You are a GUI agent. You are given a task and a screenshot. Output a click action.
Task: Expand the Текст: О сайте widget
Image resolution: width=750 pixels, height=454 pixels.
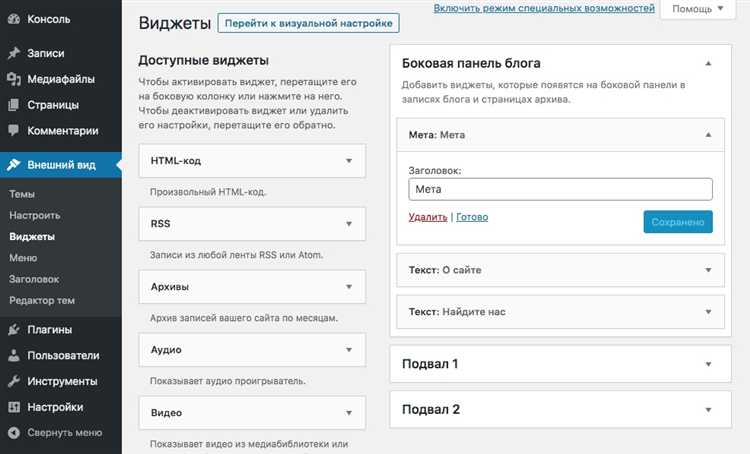(708, 270)
